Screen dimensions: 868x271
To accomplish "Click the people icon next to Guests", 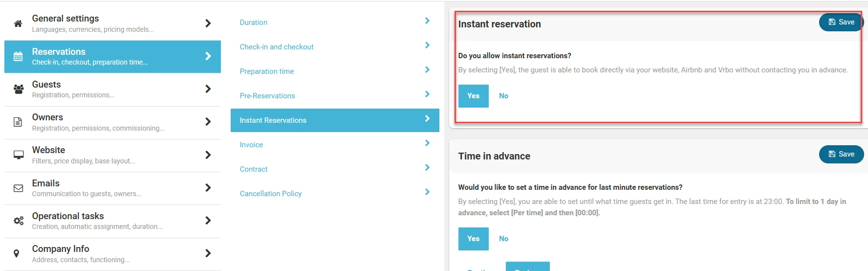I will 19,89.
